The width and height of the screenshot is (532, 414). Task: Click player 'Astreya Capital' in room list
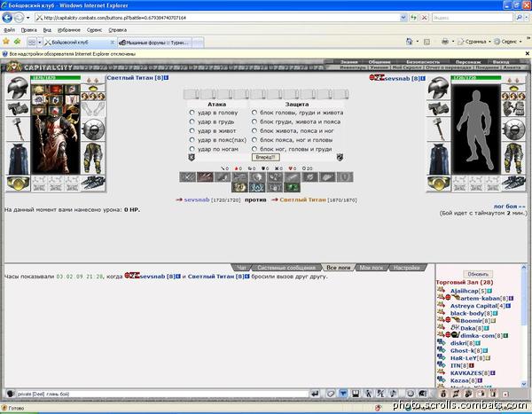[x=473, y=306]
